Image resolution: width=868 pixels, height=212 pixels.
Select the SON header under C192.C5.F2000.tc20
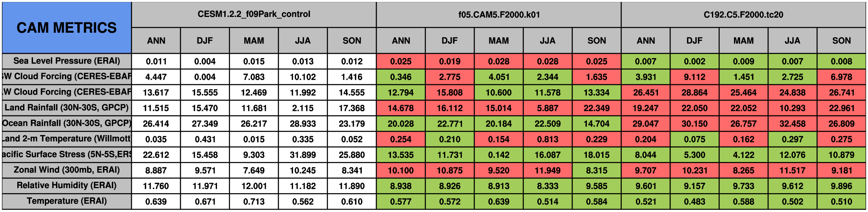[841, 41]
